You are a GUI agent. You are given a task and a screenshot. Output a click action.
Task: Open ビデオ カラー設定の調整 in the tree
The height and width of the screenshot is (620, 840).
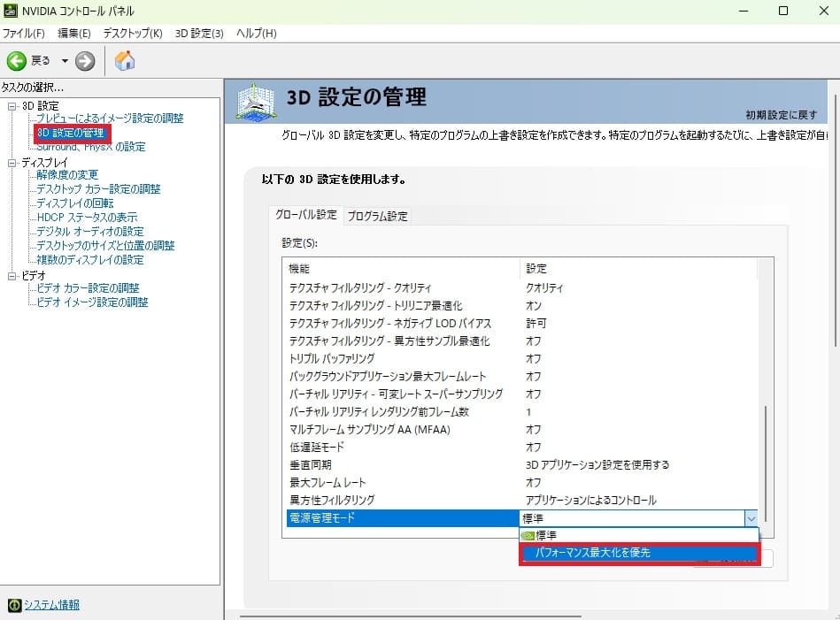click(88, 288)
